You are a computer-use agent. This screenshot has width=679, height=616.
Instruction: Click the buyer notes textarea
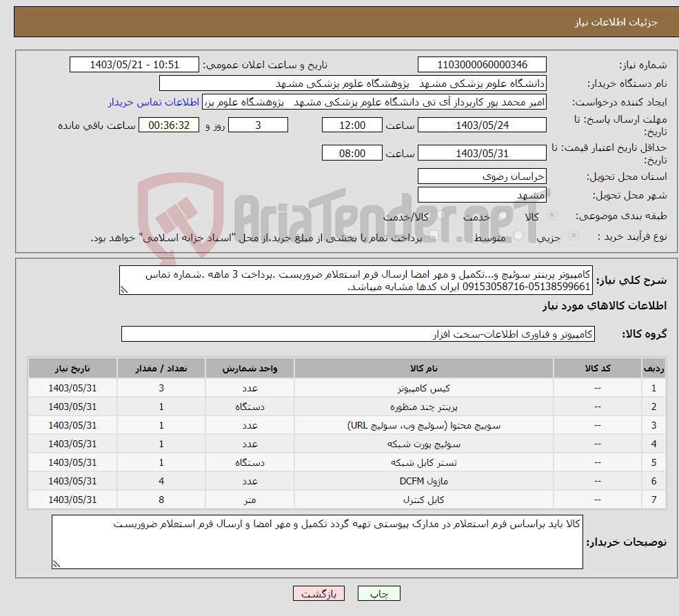(317, 542)
